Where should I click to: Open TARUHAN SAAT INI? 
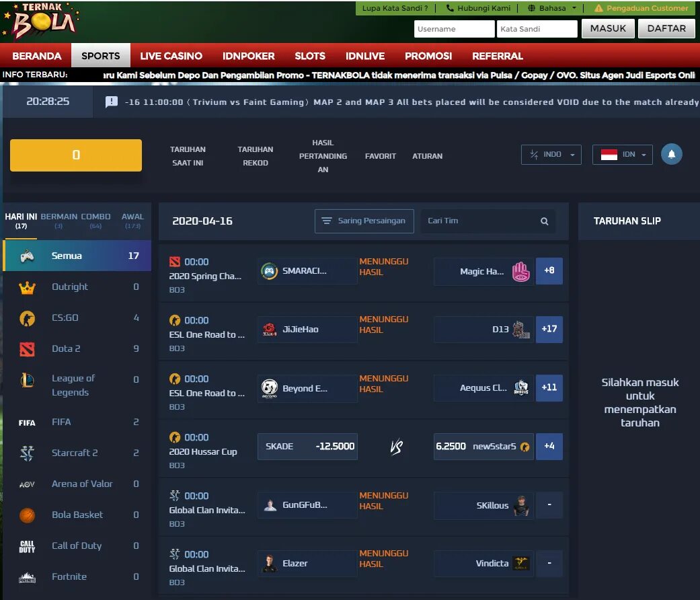click(188, 156)
